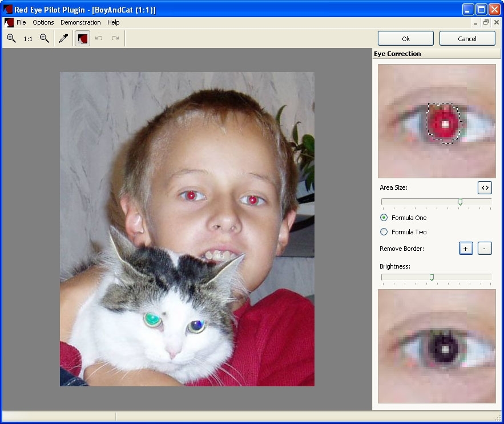This screenshot has height=424, width=504.
Task: Click the Zoom In magnifier tool
Action: (11, 38)
